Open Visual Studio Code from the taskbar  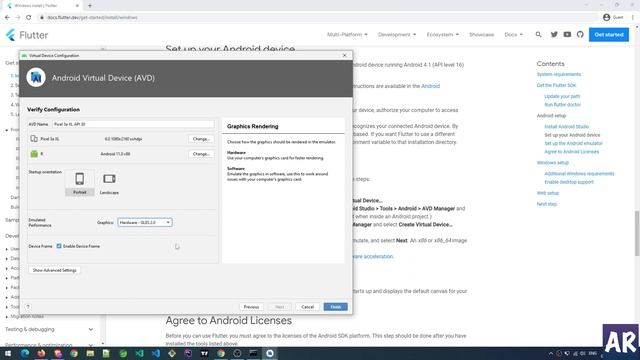(x=156, y=353)
